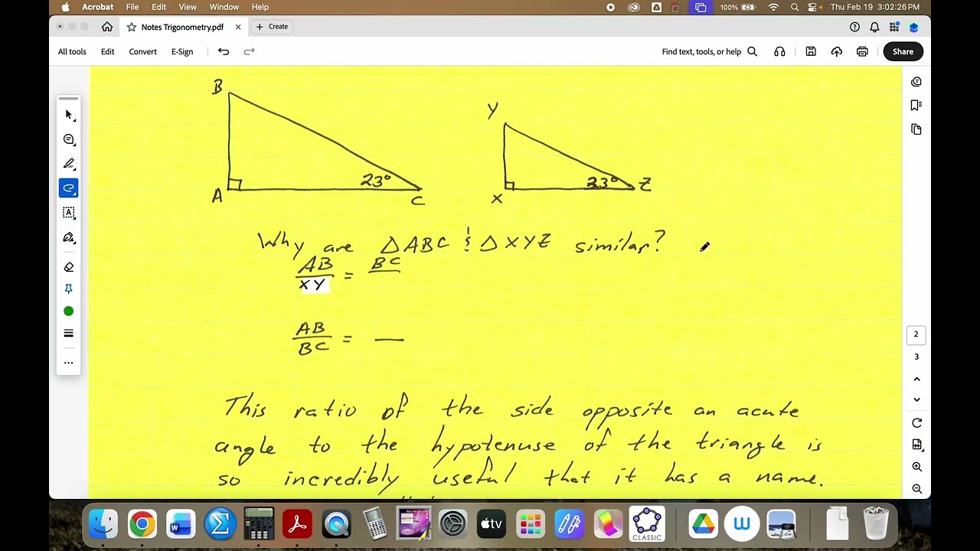Open All tools panel
Viewport: 980px width, 551px height.
pos(72,51)
